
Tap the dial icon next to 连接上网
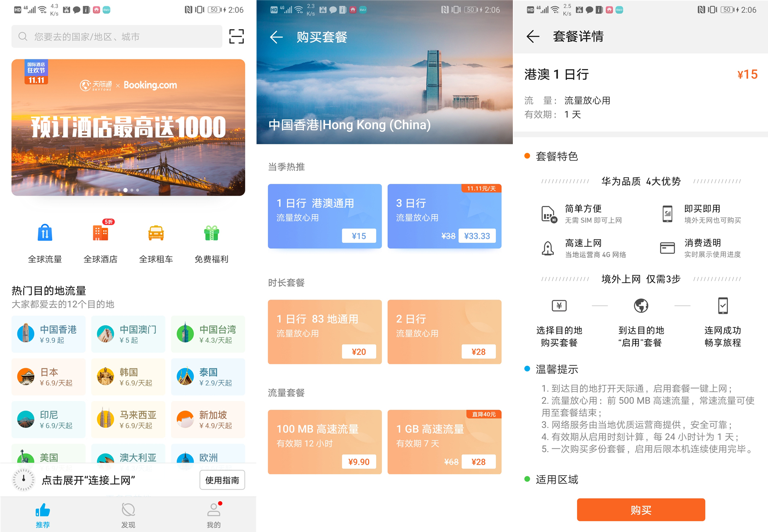click(x=24, y=479)
